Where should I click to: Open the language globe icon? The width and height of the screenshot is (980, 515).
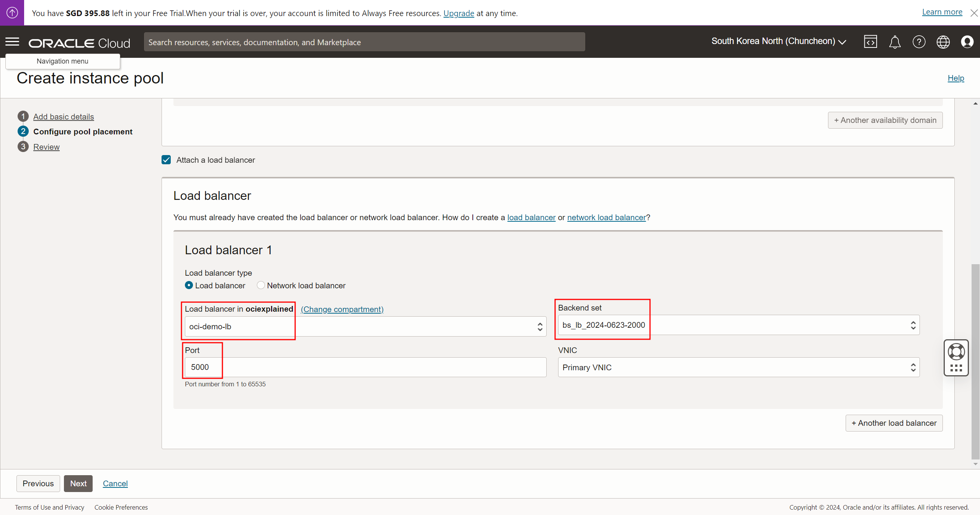943,42
